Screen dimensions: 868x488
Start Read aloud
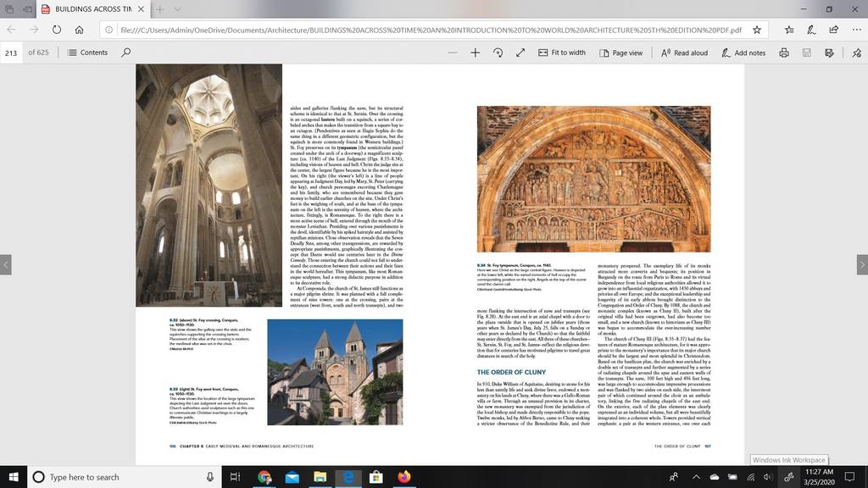point(685,53)
